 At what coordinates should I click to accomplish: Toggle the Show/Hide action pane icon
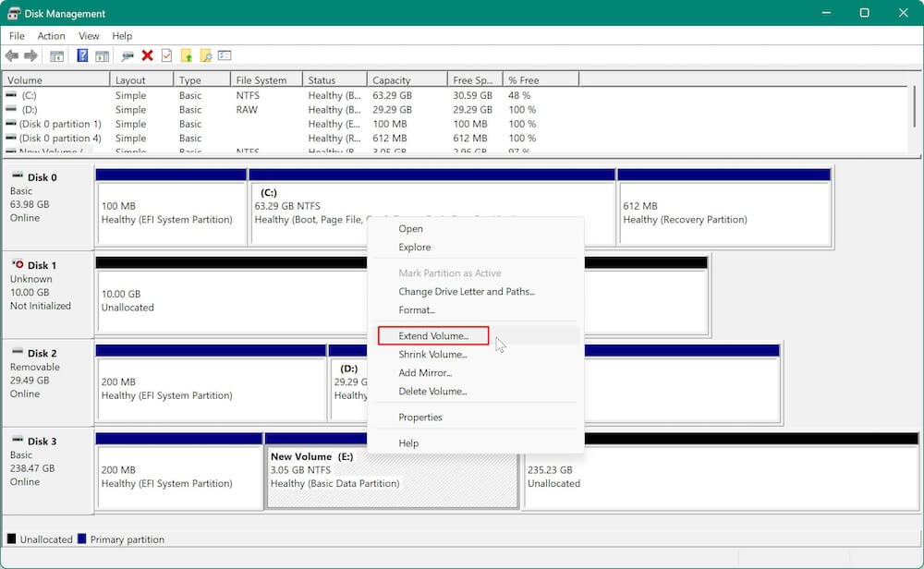pos(103,55)
